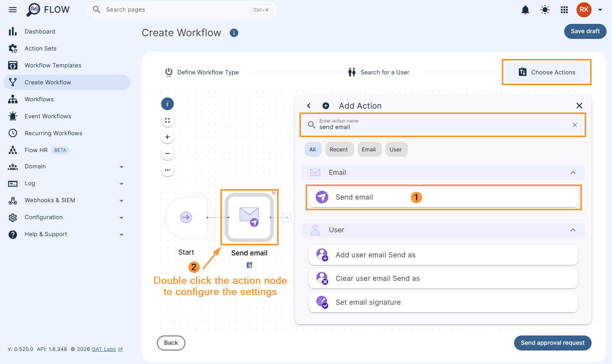The width and height of the screenshot is (612, 364).
Task: Open Event Workflows in the sidebar
Action: click(x=67, y=116)
